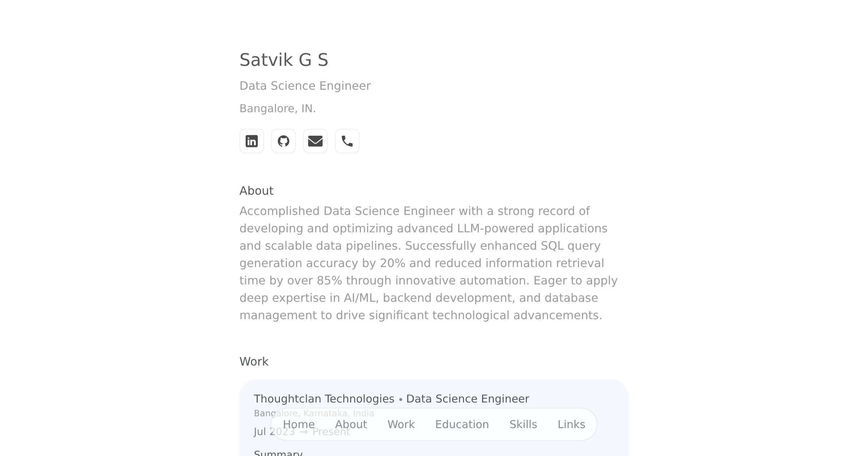
Task: Click the Thoughtclan work experience card
Action: point(434,418)
